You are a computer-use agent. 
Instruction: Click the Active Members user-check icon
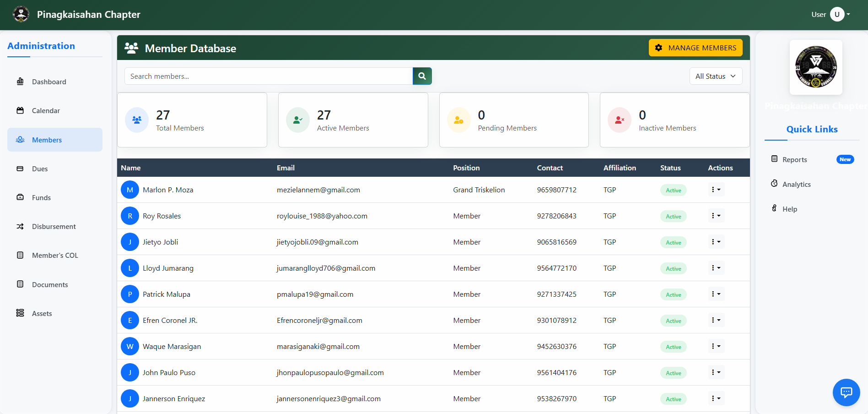coord(298,120)
